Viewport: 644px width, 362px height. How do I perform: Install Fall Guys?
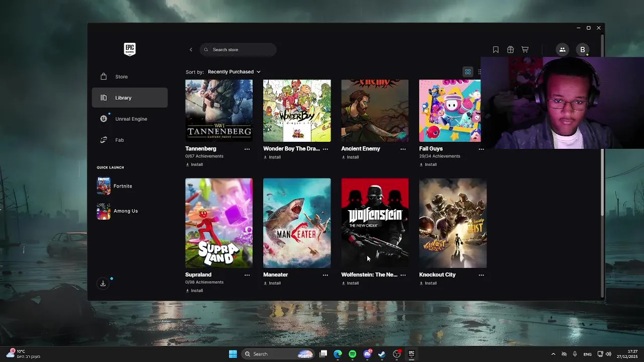428,164
